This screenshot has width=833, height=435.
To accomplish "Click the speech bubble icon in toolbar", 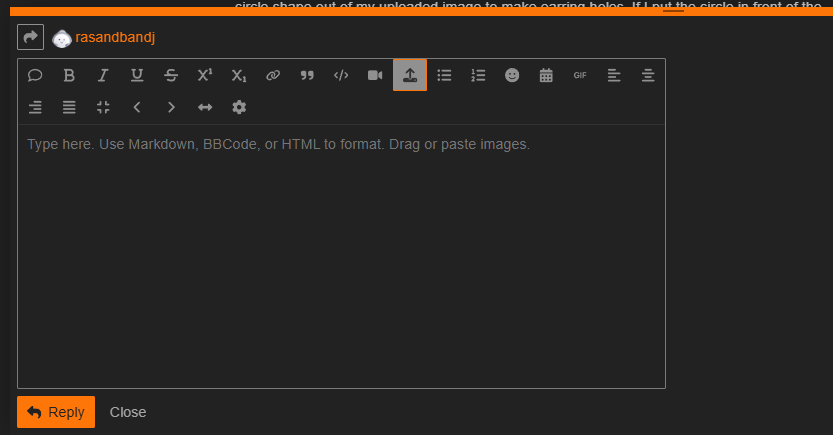I will tap(35, 75).
